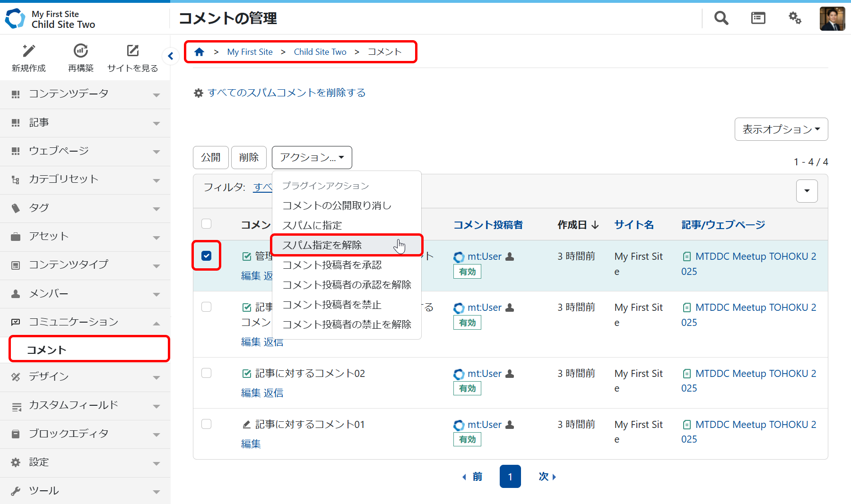Click すべてのスパムコメントを削除する link
Viewport: 851px width, 504px height.
pos(287,93)
